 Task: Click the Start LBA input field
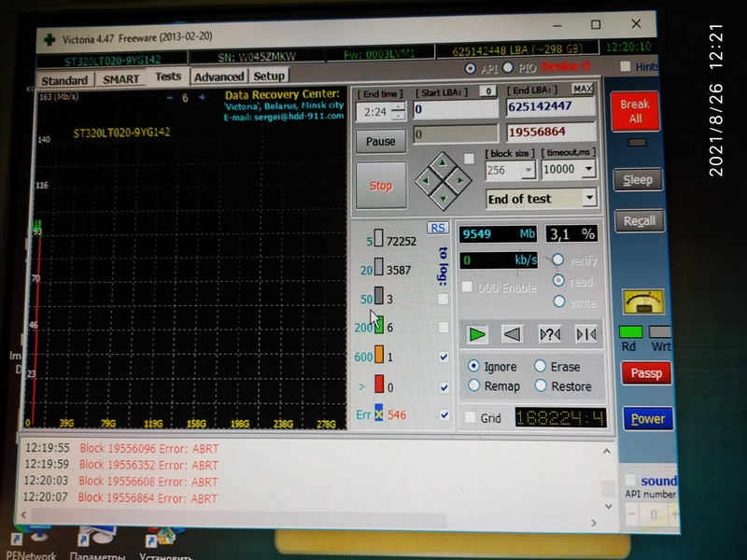[x=454, y=109]
